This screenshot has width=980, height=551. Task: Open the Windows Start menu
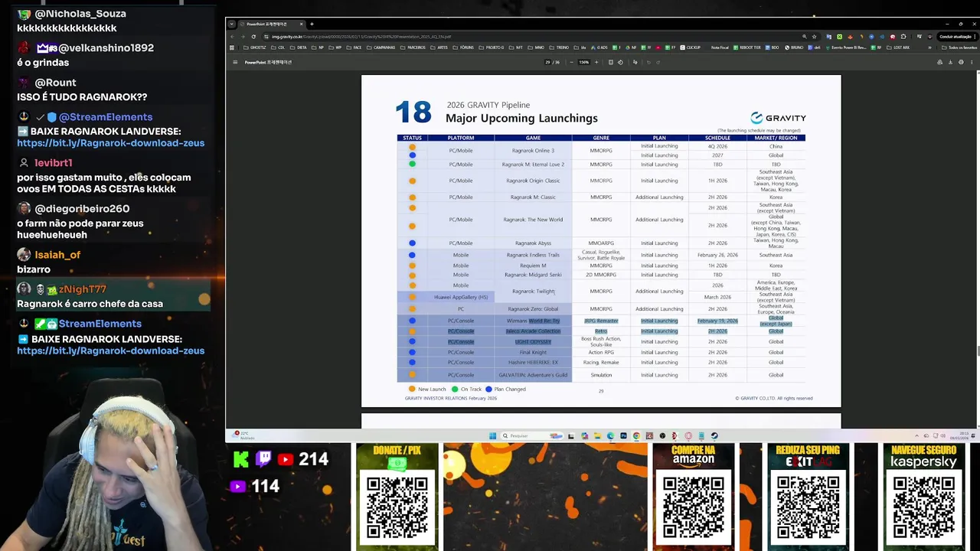tap(493, 436)
